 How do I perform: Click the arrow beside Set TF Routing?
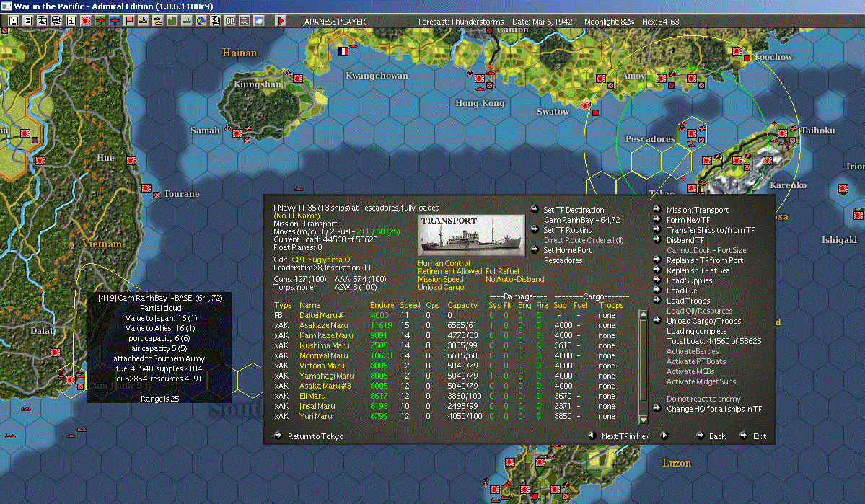pos(535,229)
